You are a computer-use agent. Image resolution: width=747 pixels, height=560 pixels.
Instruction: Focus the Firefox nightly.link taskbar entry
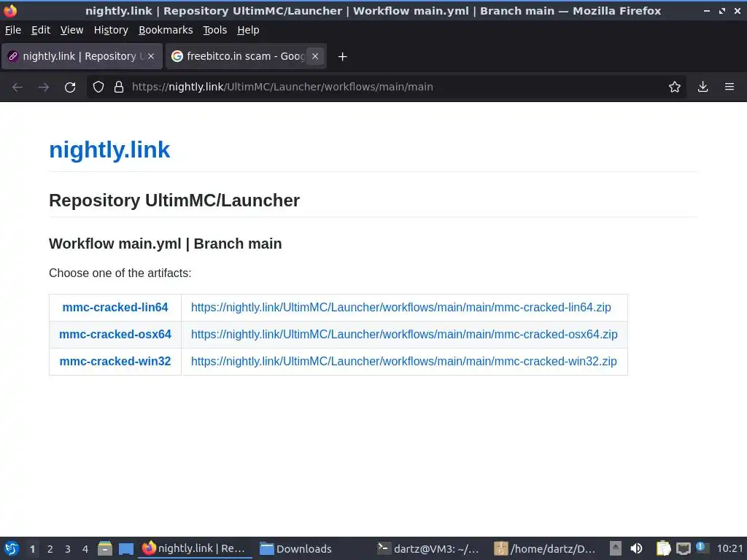(x=195, y=548)
